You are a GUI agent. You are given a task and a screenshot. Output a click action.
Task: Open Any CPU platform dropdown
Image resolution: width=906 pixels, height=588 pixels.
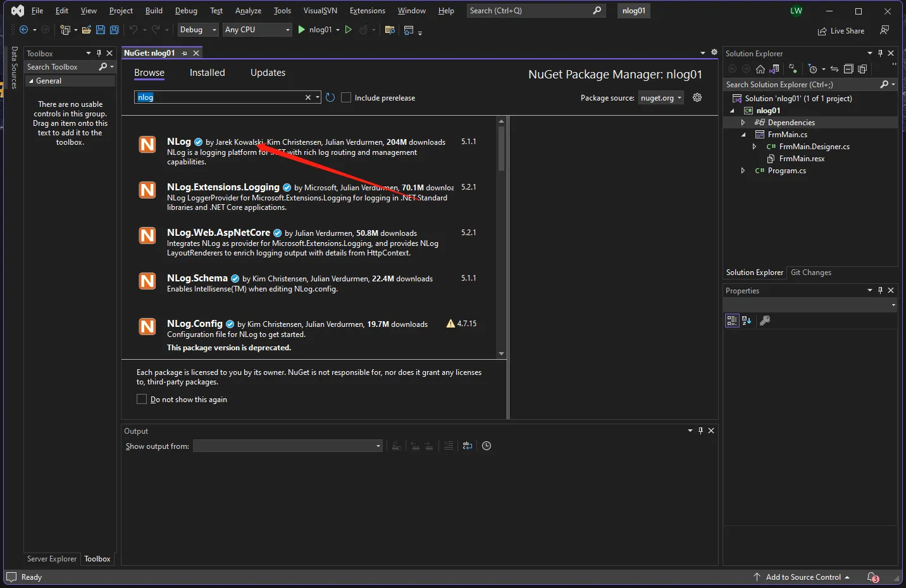[257, 30]
